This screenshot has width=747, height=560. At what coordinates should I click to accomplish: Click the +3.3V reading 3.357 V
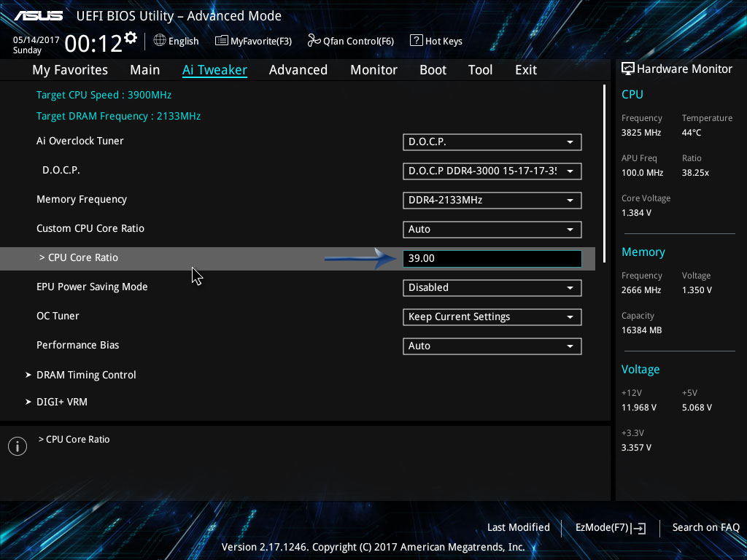636,448
